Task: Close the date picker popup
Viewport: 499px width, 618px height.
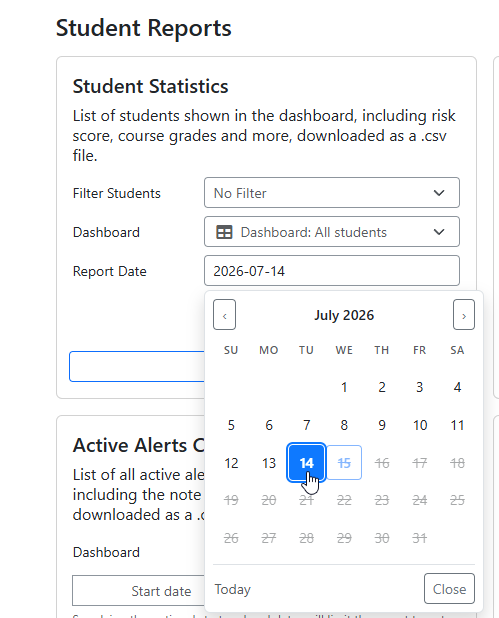Action: [449, 589]
